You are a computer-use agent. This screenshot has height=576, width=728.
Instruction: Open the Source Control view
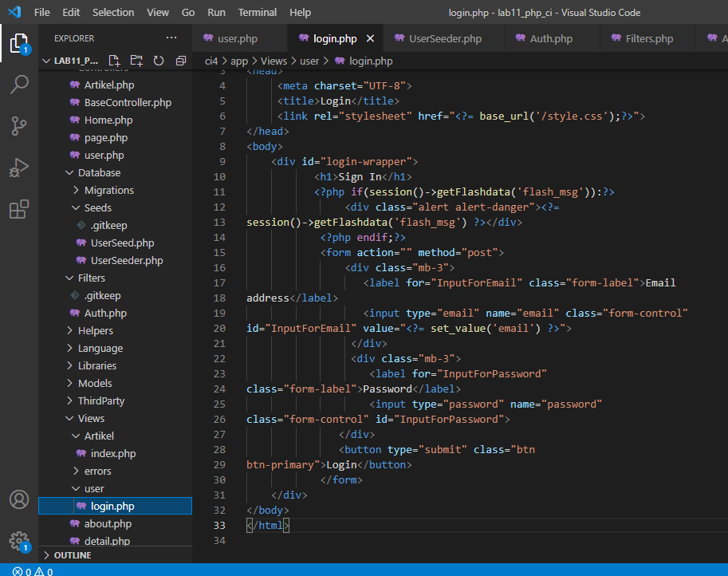pyautogui.click(x=19, y=125)
